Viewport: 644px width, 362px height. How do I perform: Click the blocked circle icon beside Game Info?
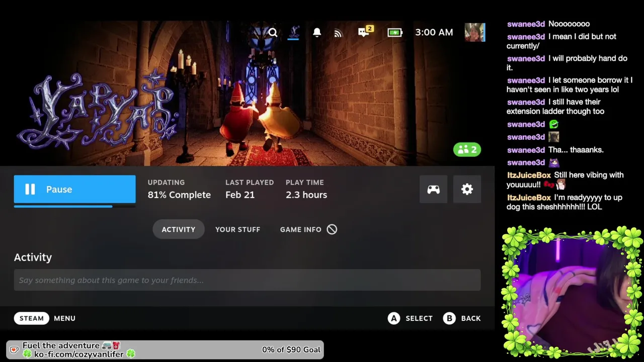click(x=332, y=229)
